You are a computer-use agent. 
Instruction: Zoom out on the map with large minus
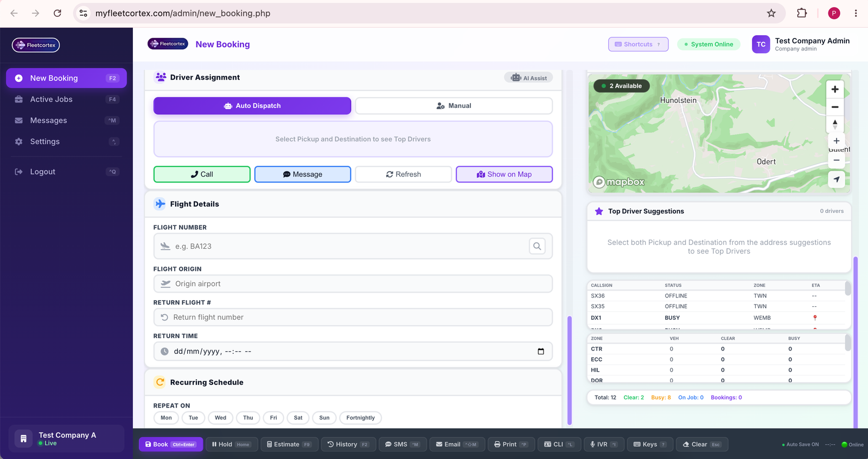(835, 107)
